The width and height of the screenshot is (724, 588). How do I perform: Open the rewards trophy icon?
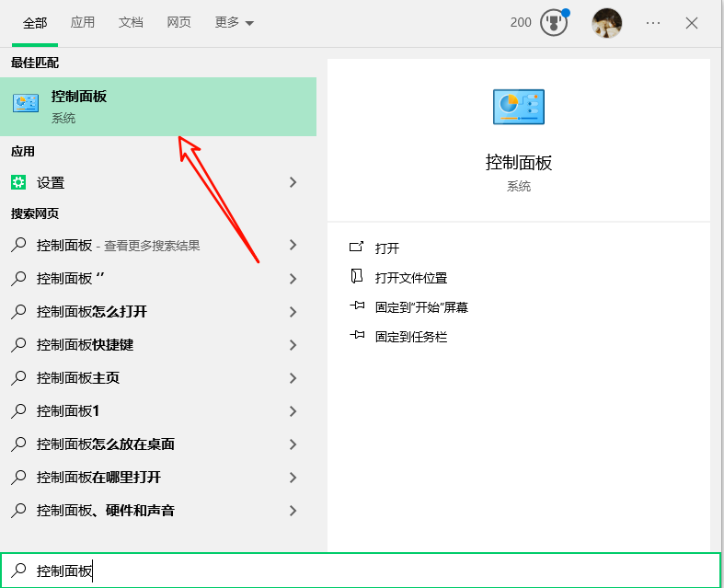coord(554,23)
